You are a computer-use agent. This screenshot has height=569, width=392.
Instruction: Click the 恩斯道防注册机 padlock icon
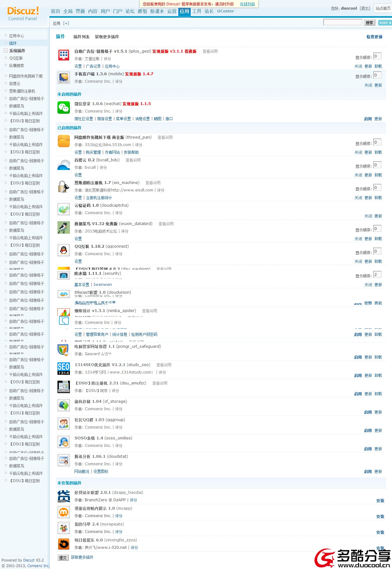(64, 186)
